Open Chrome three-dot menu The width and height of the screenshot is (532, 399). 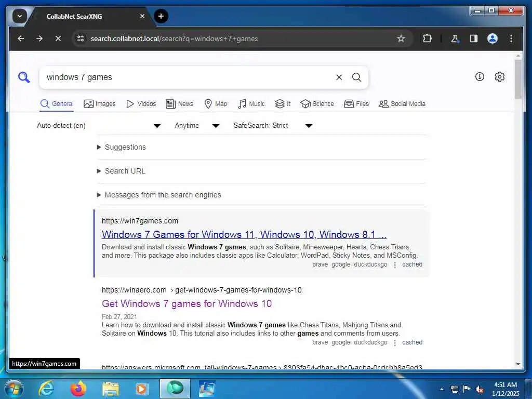(511, 38)
